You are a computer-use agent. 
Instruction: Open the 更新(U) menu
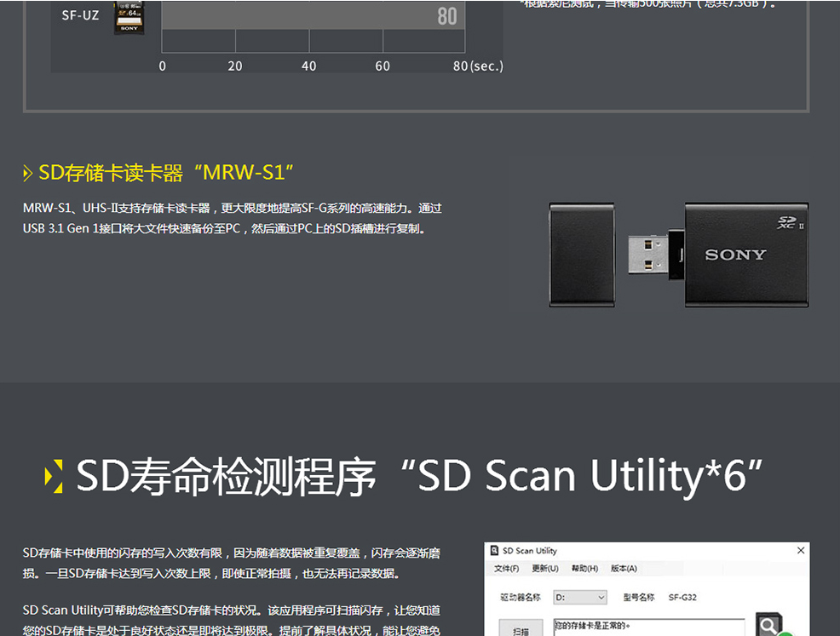point(545,569)
